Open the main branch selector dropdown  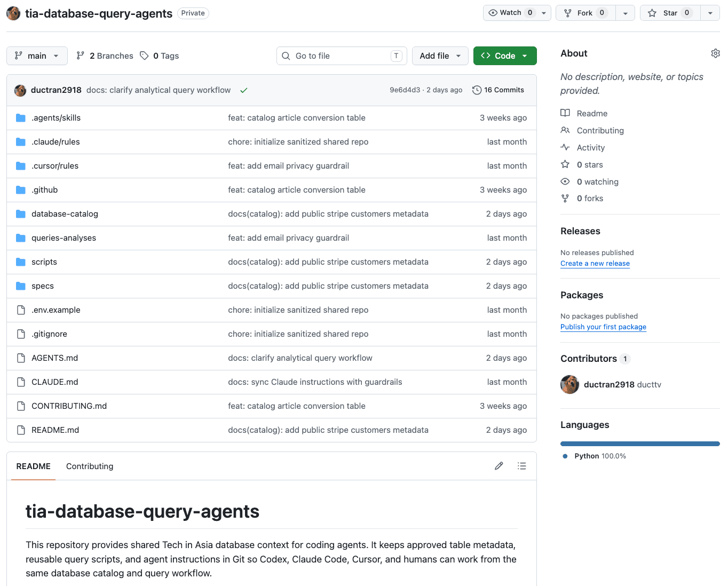click(x=37, y=56)
